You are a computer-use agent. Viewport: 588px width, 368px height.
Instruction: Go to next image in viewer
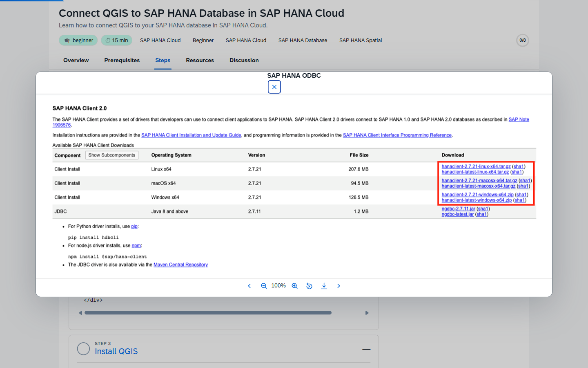339,286
